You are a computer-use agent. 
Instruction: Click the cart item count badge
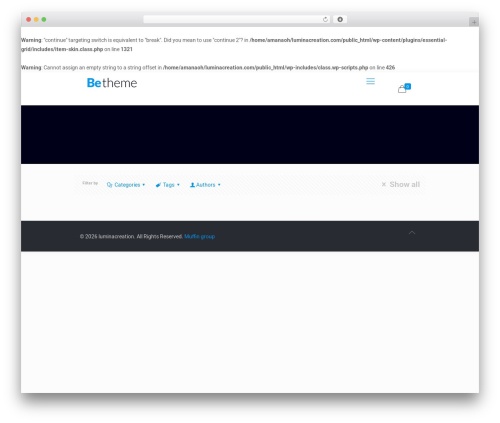[x=408, y=86]
